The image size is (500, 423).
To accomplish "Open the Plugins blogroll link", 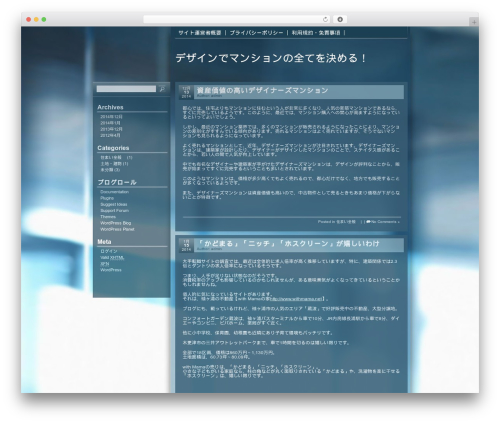I will [x=107, y=198].
